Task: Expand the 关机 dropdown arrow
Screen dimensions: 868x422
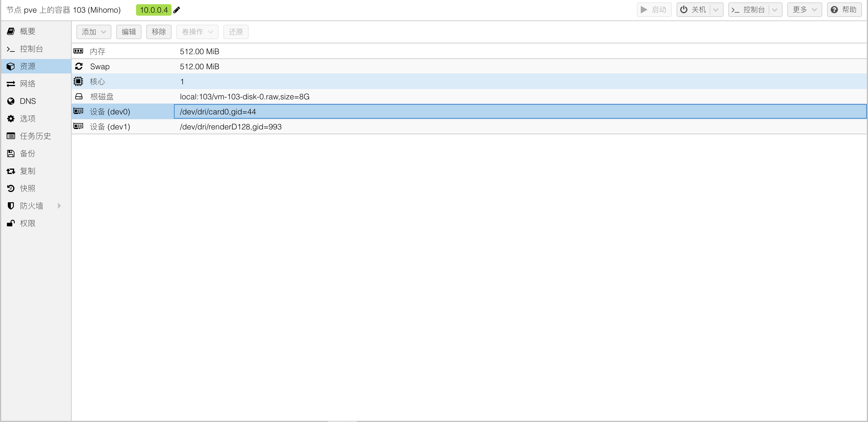Action: pyautogui.click(x=716, y=10)
